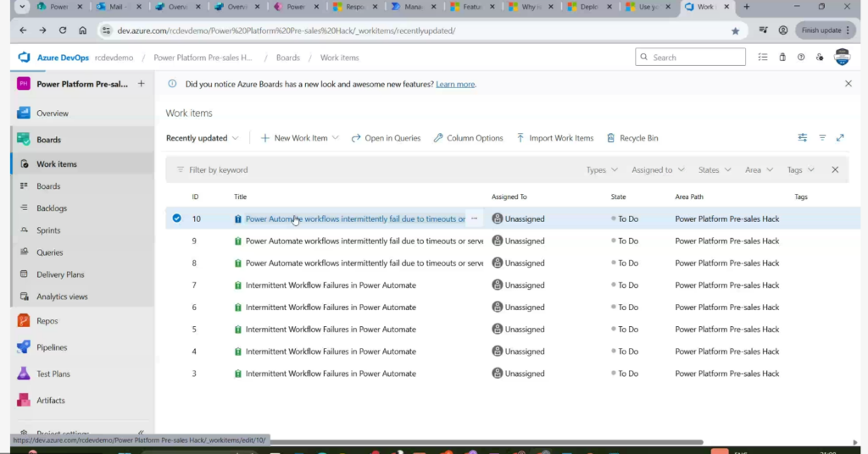Open work item 8 title
The width and height of the screenshot is (868, 454).
(364, 263)
